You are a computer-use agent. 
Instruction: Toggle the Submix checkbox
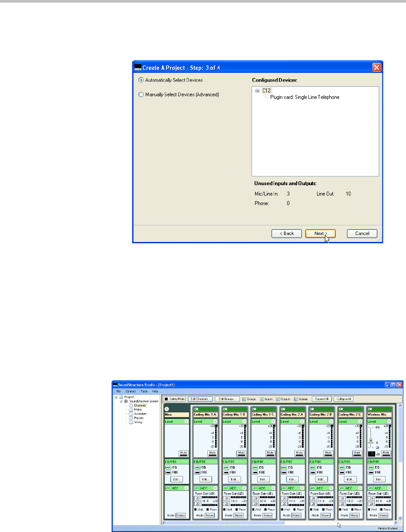296,399
